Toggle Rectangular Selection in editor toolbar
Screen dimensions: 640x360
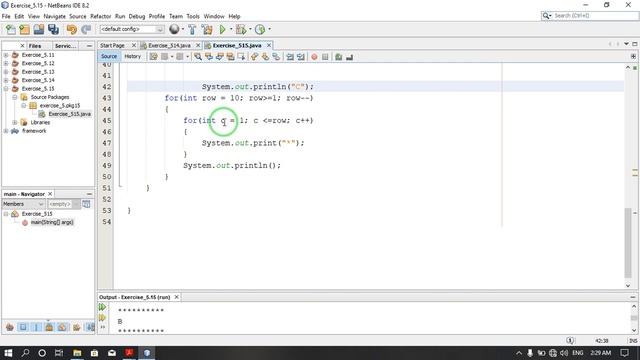click(241, 57)
